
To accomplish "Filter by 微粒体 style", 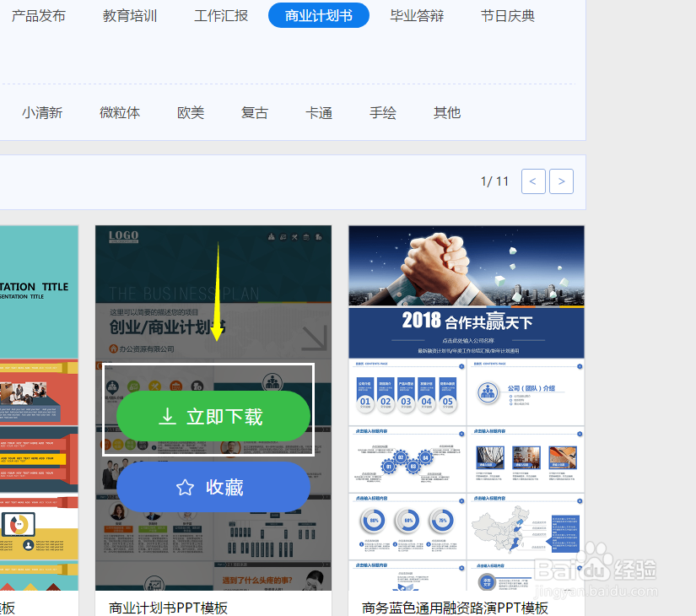I will (120, 113).
